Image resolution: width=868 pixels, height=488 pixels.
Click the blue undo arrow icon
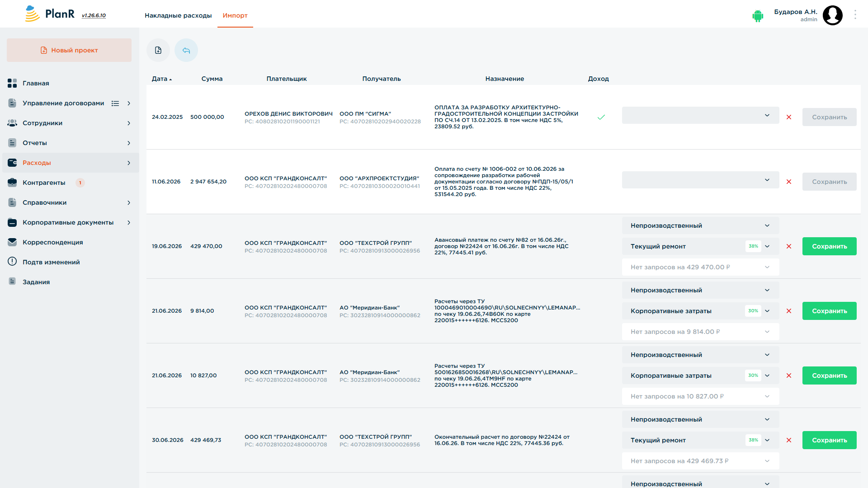[186, 50]
